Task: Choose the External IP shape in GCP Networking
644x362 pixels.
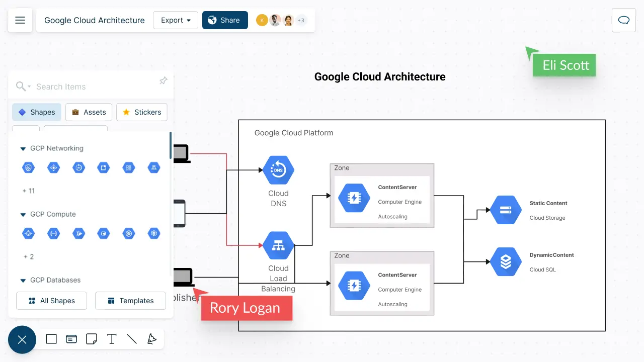Action: click(x=104, y=167)
